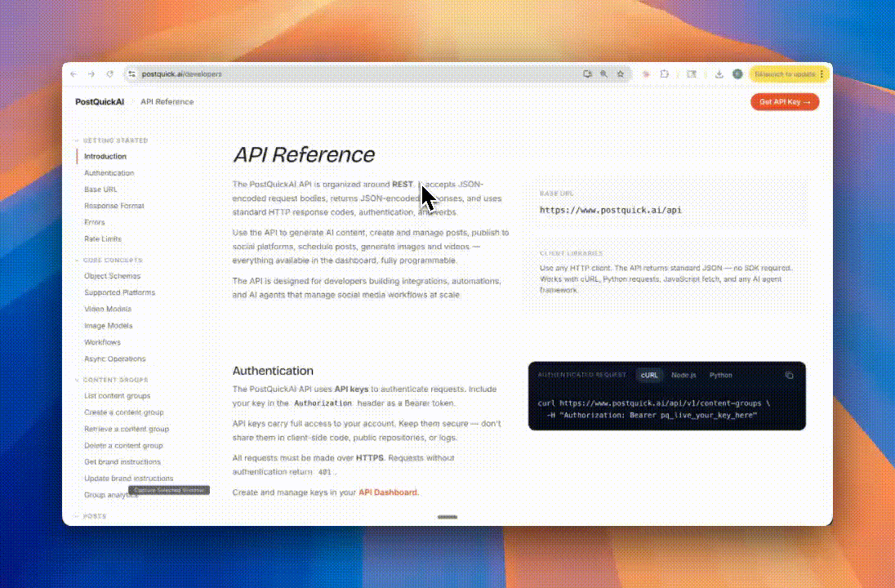Open Response Format sidebar link
This screenshot has height=588, width=895.
pyautogui.click(x=114, y=206)
